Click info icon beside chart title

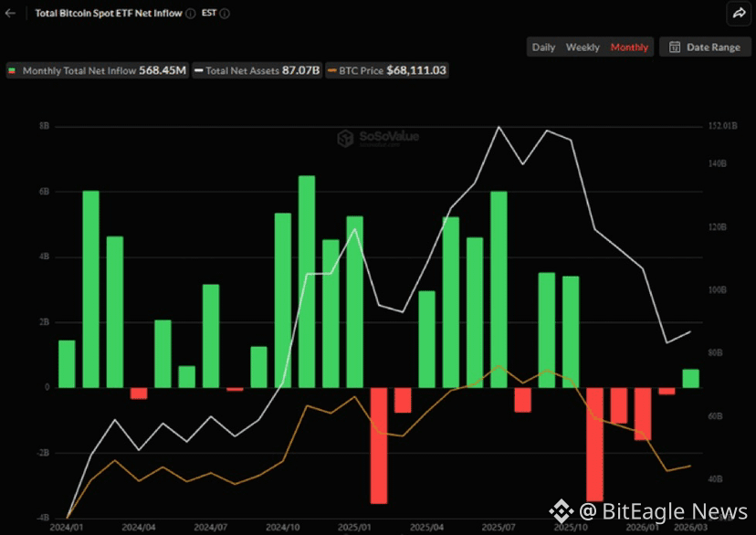click(x=191, y=14)
